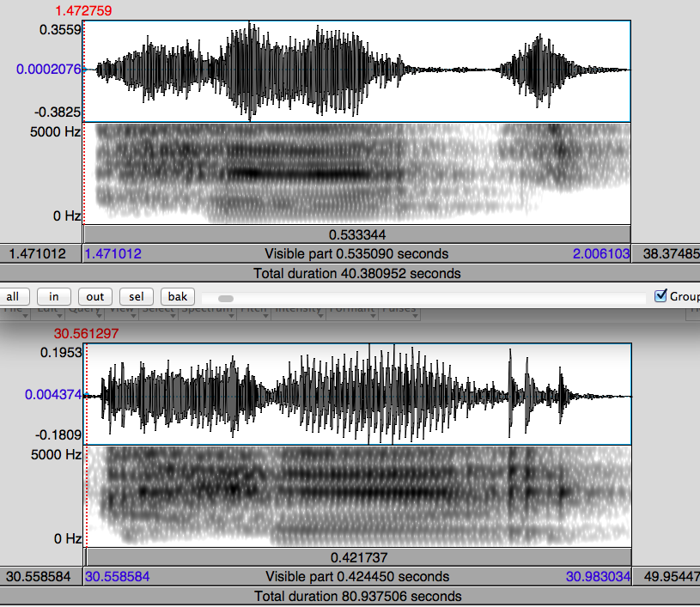Click the 38.37485 segment after visible part
Screen dimensions: 700x607
pos(666,254)
